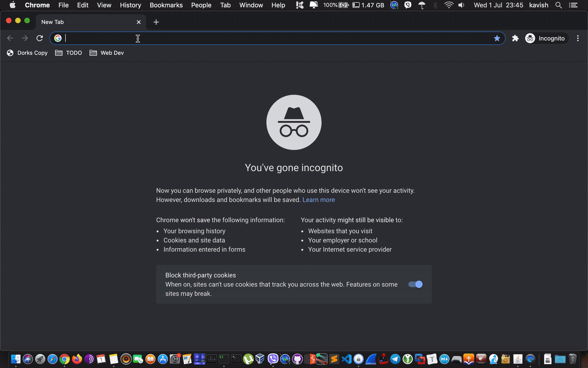Image resolution: width=588 pixels, height=368 pixels.
Task: Reload the current page
Action: (x=40, y=38)
